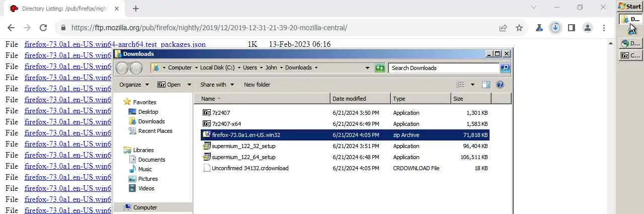Show the preview pane in Explorer

pos(486,85)
